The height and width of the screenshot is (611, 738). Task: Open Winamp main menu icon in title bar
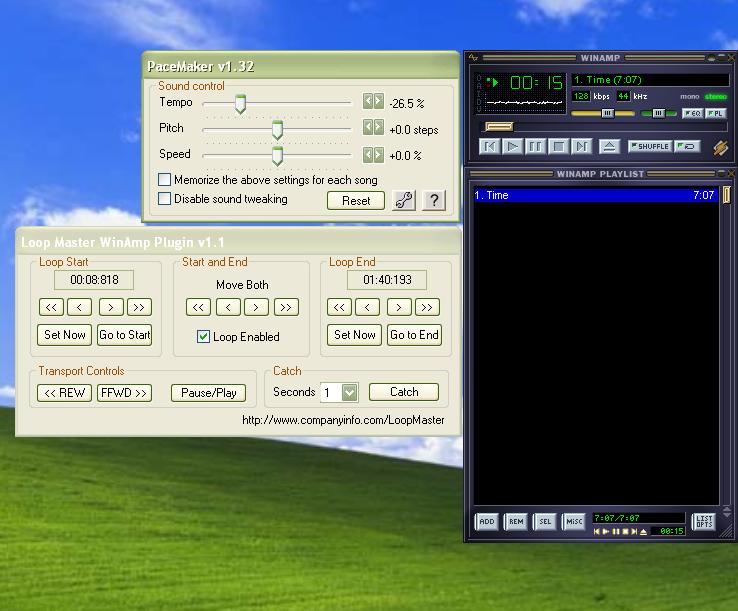click(473, 57)
